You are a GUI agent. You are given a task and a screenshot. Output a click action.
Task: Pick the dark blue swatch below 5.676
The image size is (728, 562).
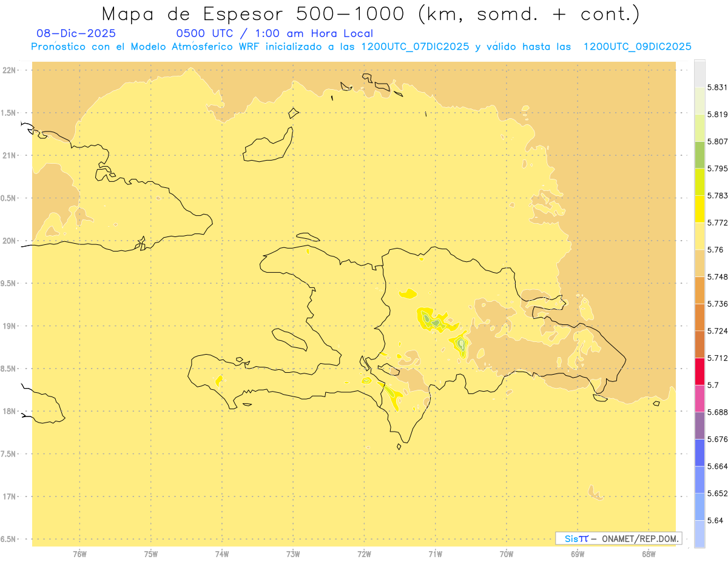pyautogui.click(x=699, y=453)
